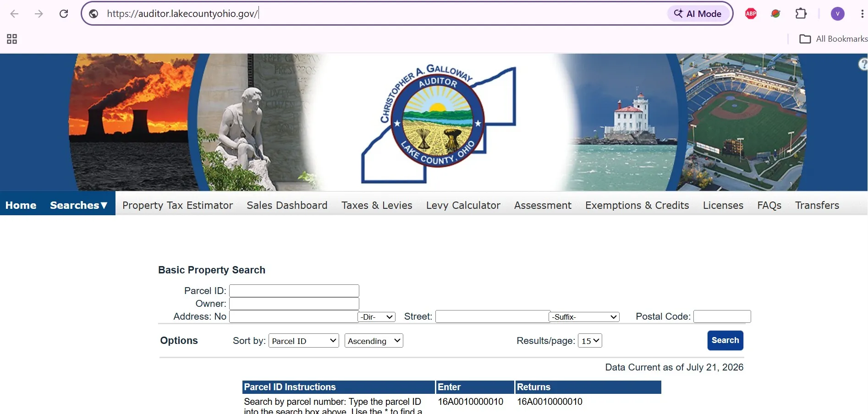The width and height of the screenshot is (868, 414).
Task: Reload the page with the refresh icon
Action: pyautogui.click(x=64, y=14)
